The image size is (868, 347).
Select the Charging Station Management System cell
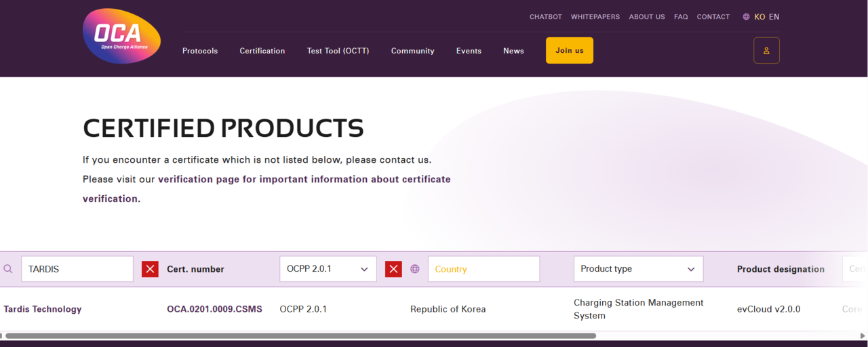click(x=639, y=309)
